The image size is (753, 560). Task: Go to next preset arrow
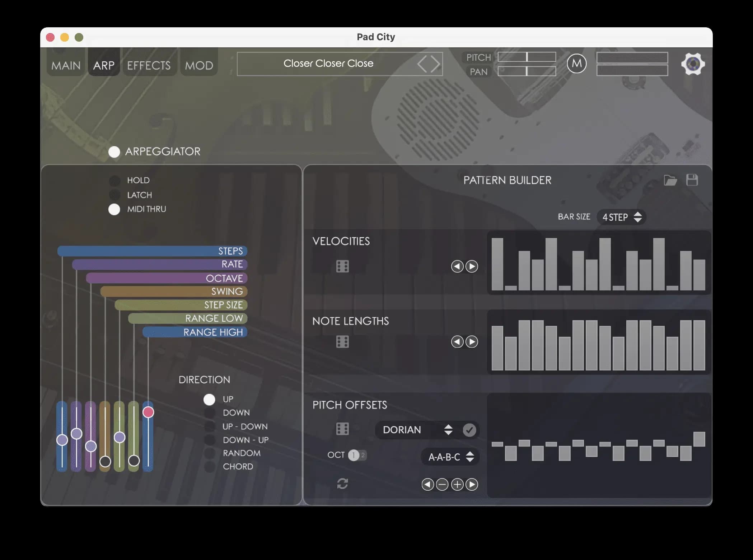[x=435, y=64]
